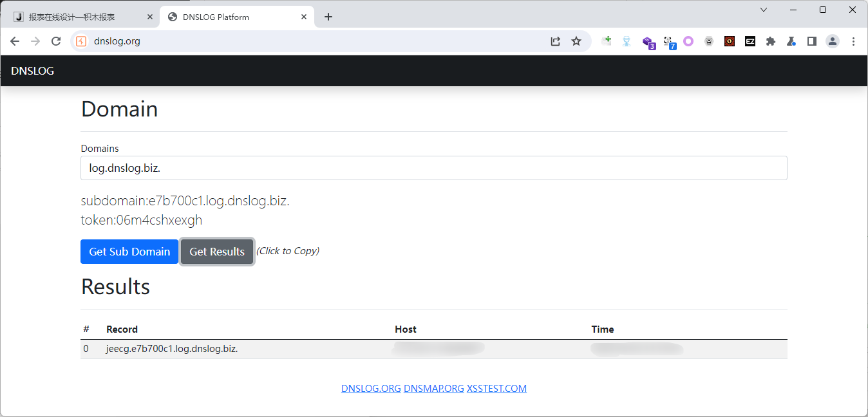Open the EZ extension icon
868x417 pixels.
(750, 41)
